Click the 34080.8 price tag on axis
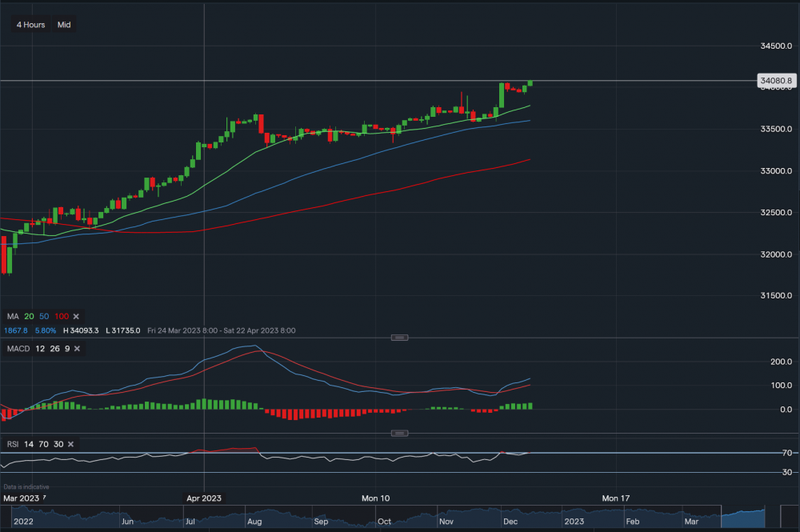The image size is (800, 532). [x=775, y=80]
